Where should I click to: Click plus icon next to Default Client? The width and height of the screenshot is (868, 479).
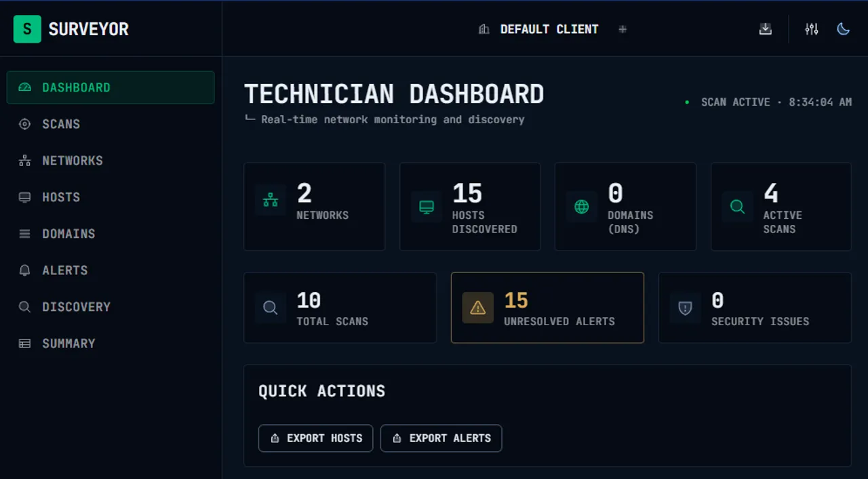pyautogui.click(x=623, y=29)
